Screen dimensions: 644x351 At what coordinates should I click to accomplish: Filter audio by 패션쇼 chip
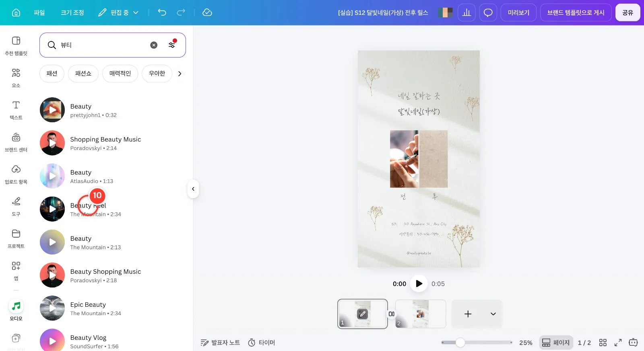(x=83, y=74)
